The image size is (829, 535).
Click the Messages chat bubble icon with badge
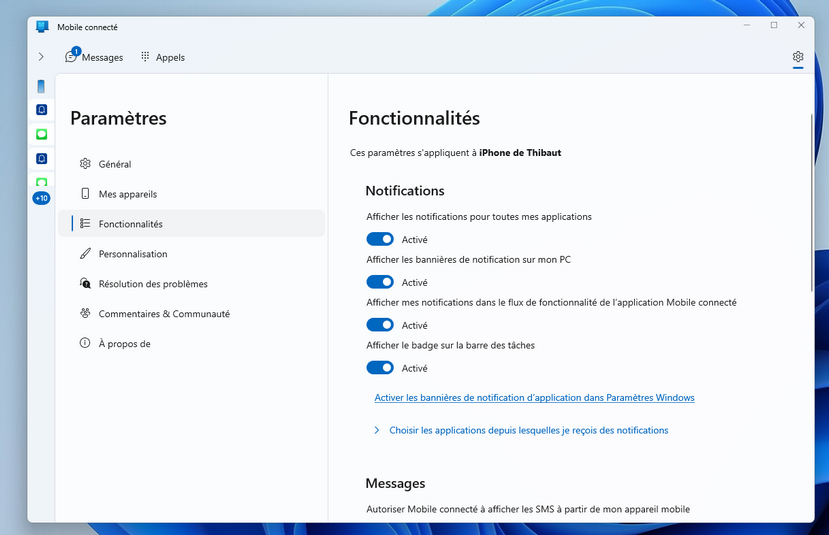(x=71, y=57)
